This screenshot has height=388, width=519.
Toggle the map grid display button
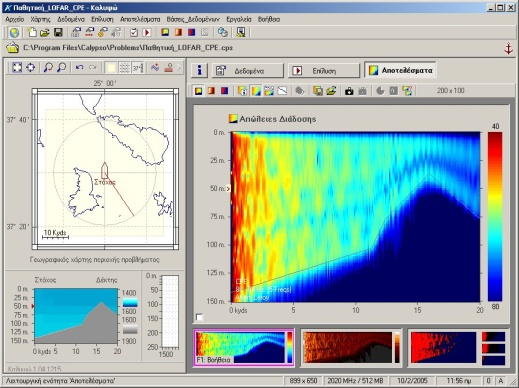124,67
